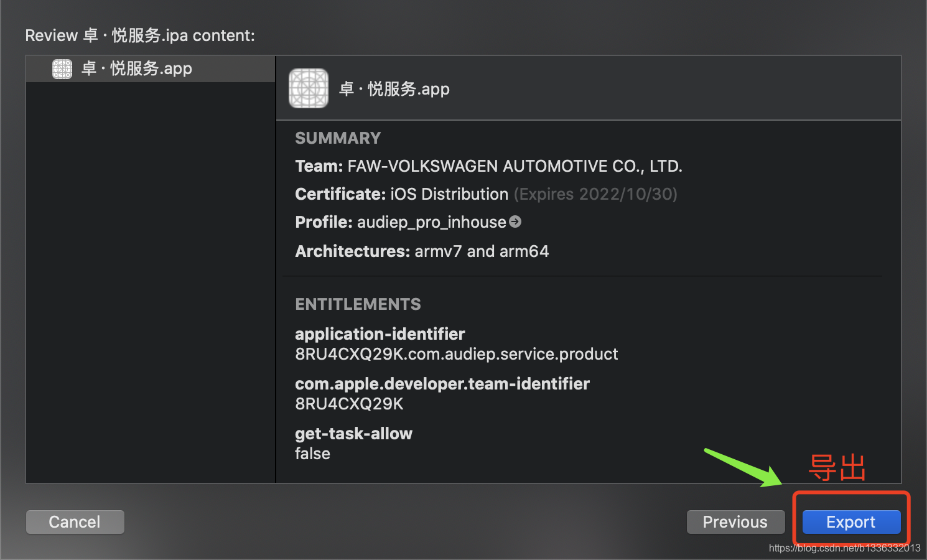Click the Export button
Viewport: 927px width, 560px height.
coord(851,522)
